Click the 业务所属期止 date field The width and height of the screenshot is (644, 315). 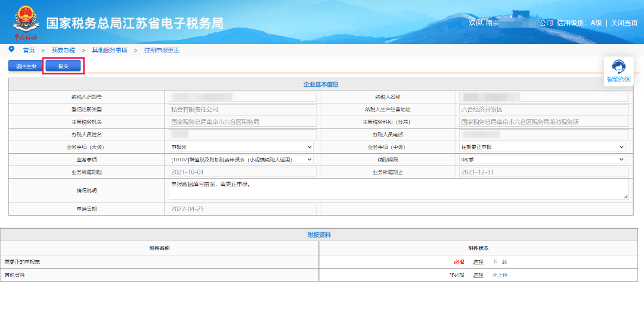544,172
